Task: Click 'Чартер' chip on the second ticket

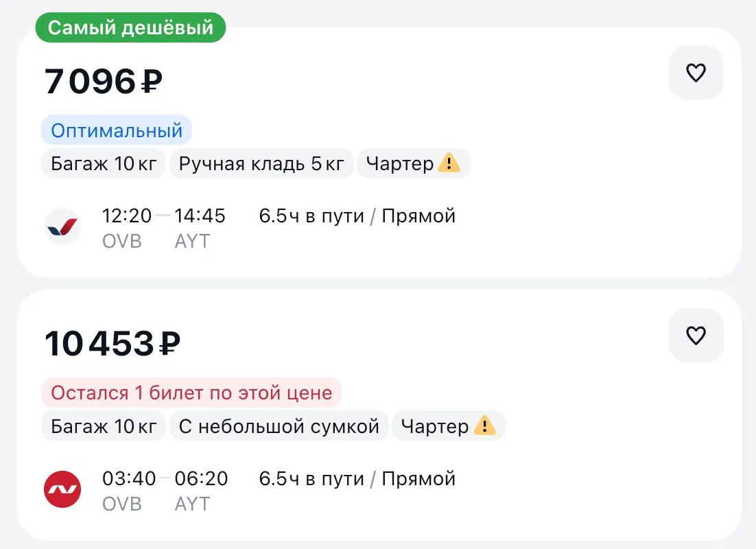Action: (449, 426)
